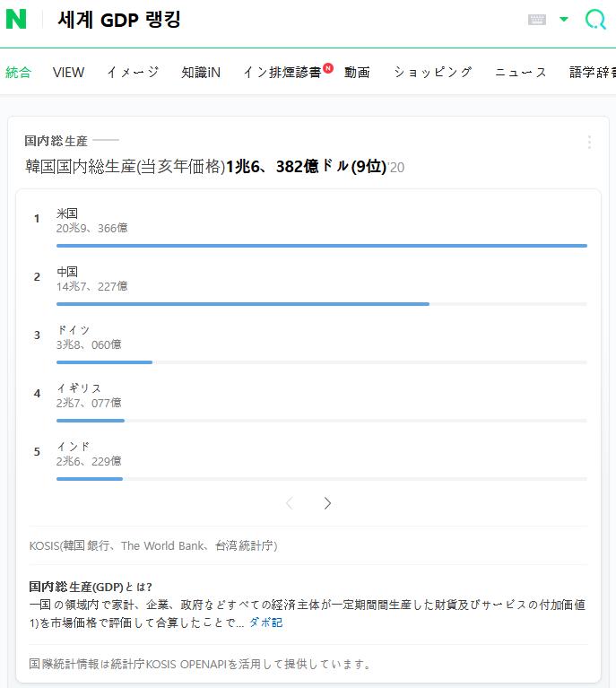This screenshot has height=688, width=616.
Task: Open the green Naver N logo
Action: pos(16,20)
